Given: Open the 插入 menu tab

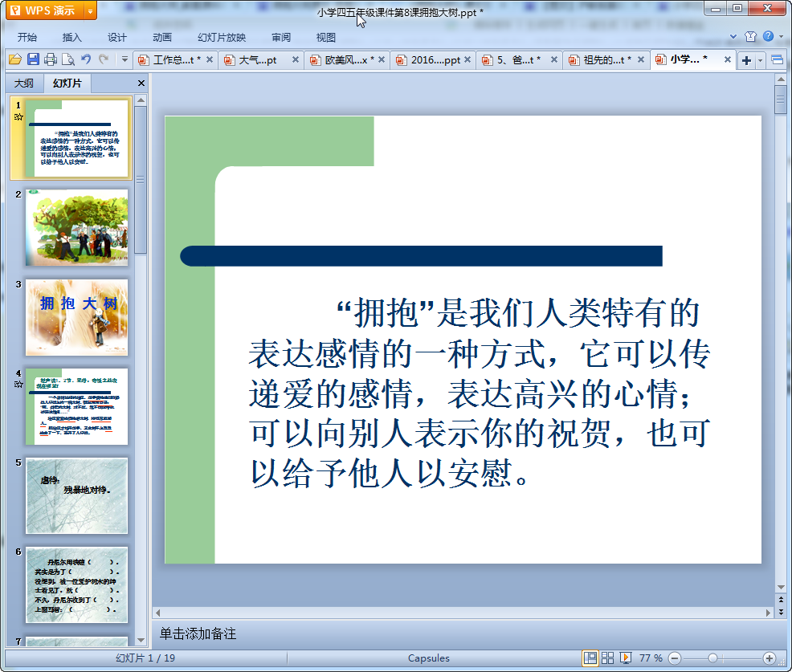Looking at the screenshot, I should (71, 38).
